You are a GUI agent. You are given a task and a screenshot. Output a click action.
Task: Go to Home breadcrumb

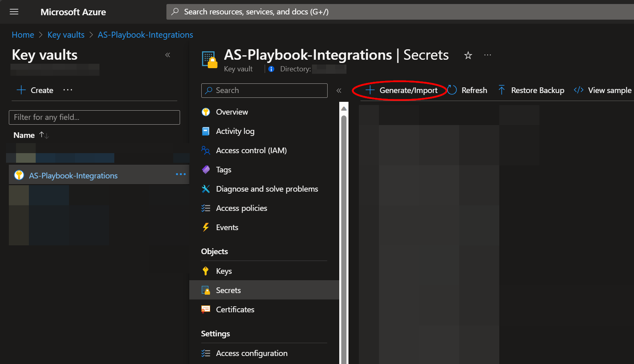click(x=23, y=35)
